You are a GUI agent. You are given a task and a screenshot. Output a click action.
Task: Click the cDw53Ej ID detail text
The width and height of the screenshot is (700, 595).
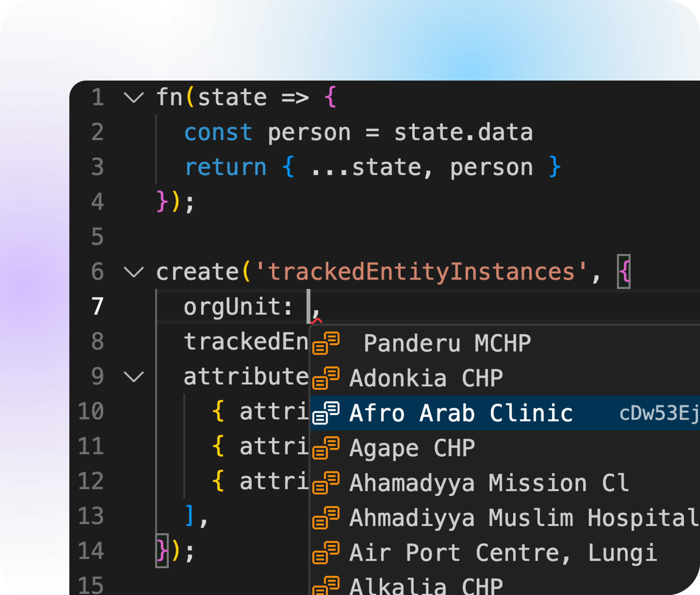click(659, 413)
